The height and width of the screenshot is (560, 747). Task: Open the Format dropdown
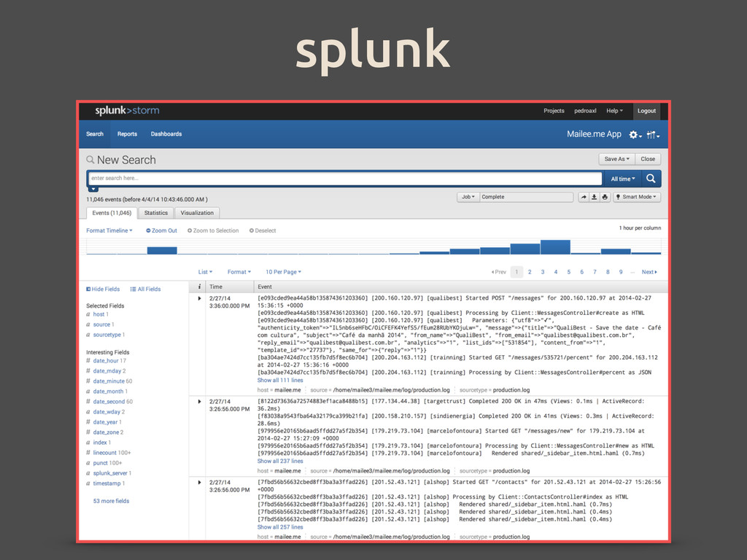(239, 272)
